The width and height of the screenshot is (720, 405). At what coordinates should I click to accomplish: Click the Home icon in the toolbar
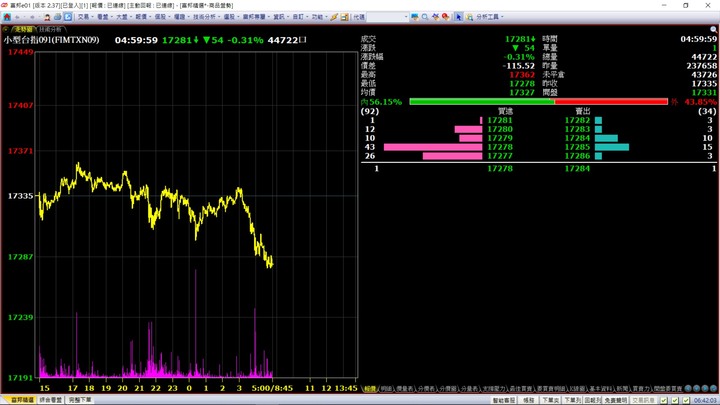(7, 17)
